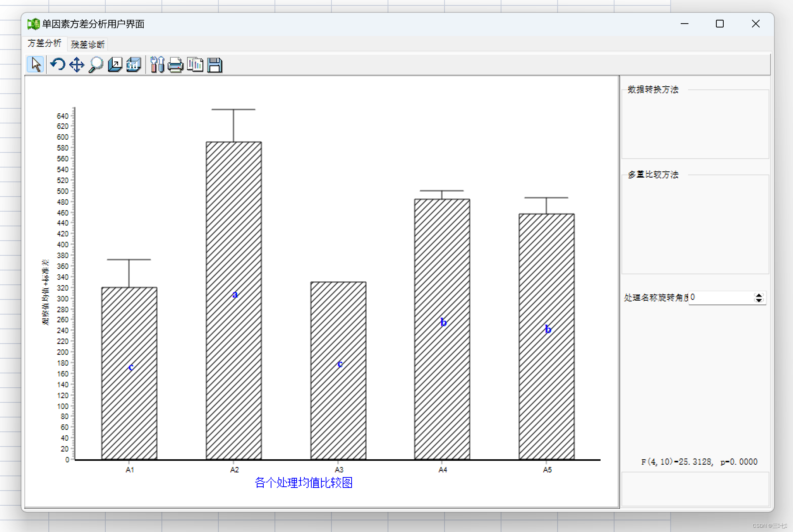Maximize the 单因素方差分析 window

pos(719,24)
